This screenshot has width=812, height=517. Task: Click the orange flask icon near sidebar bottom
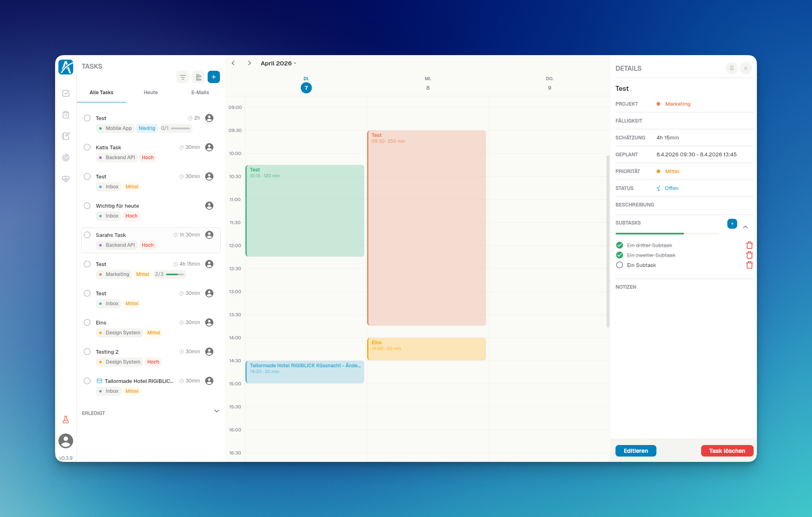coord(66,419)
